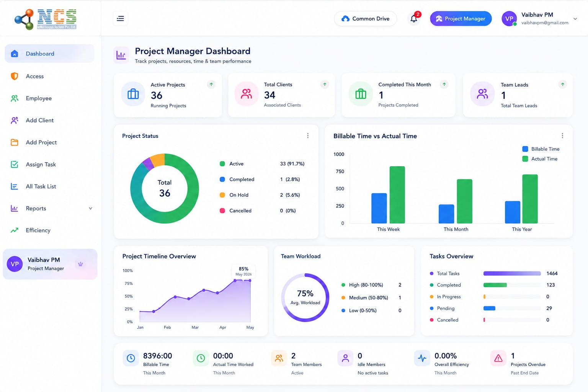Click the Active Projects briefcase icon
This screenshot has width=588, height=392.
[133, 94]
